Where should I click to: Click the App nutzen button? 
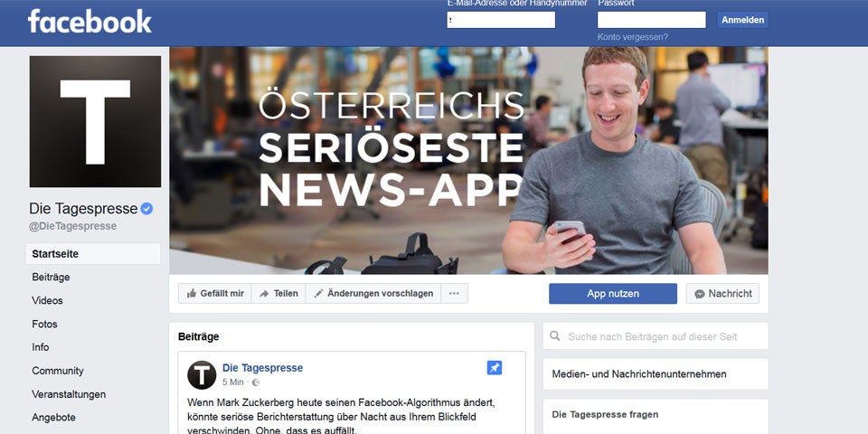pos(613,293)
